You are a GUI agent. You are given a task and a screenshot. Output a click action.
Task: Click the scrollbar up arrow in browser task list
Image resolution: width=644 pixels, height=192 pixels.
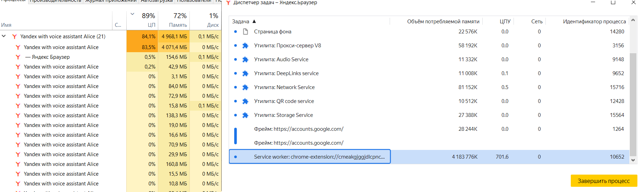point(633,20)
